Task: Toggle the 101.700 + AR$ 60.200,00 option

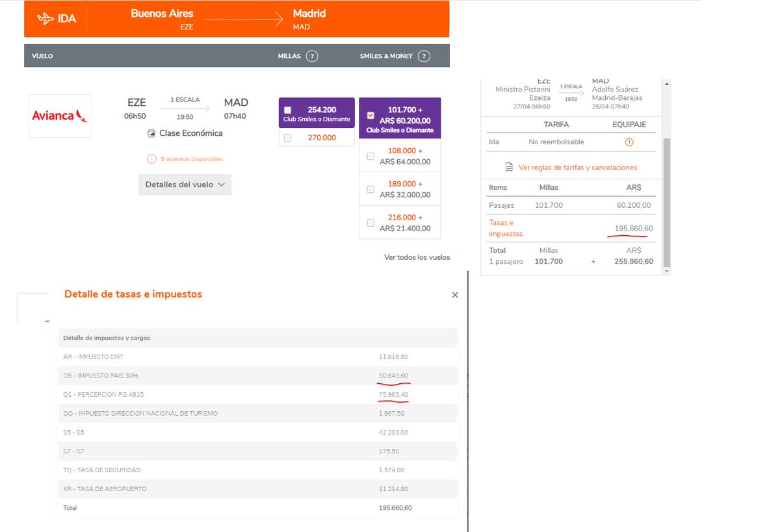Action: pyautogui.click(x=370, y=116)
